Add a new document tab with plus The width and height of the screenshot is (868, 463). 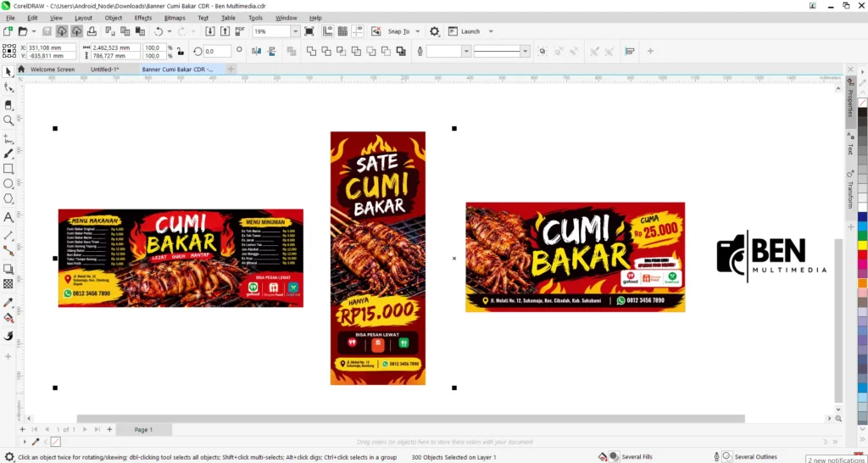tap(231, 70)
